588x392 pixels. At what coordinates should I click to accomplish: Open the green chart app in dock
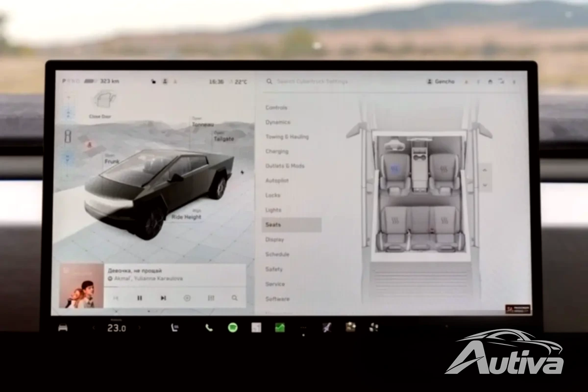pos(280,327)
